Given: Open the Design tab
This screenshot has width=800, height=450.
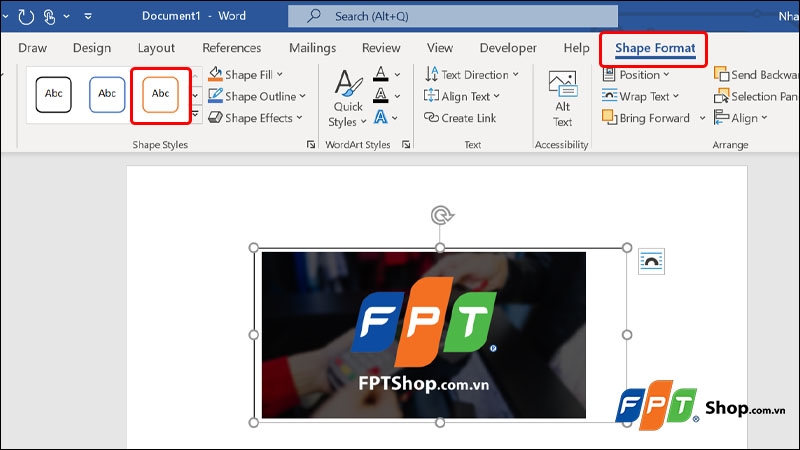Looking at the screenshot, I should click(x=92, y=48).
